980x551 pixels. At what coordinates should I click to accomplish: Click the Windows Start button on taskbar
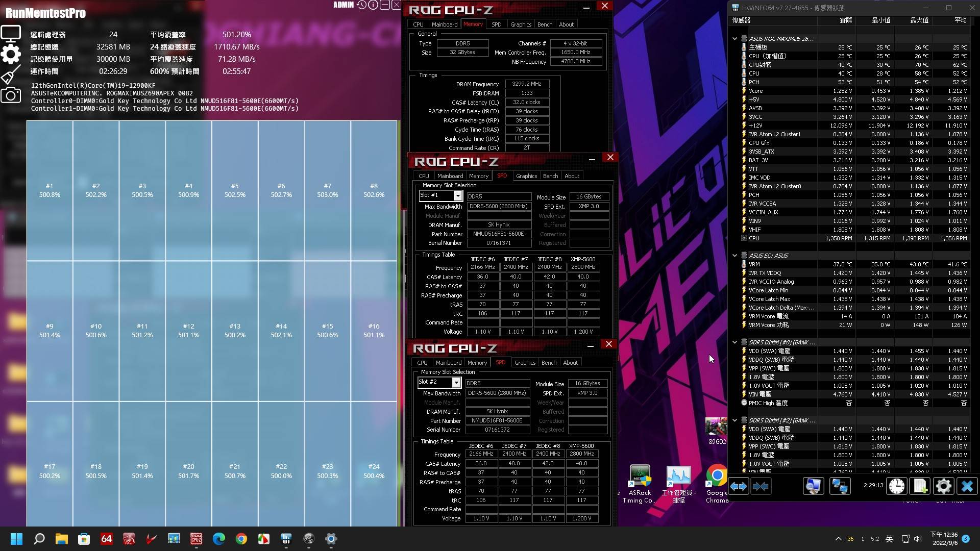tap(16, 539)
